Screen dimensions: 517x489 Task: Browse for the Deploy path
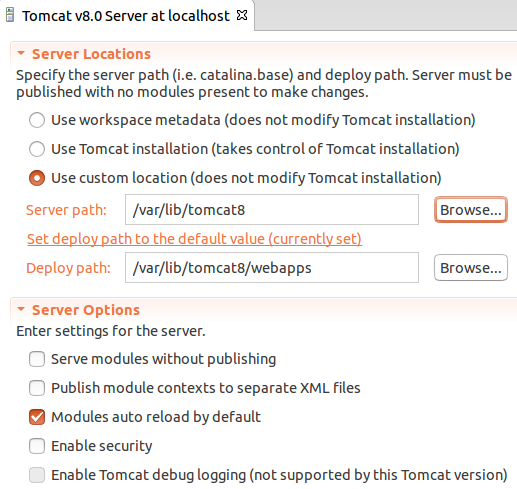click(x=471, y=268)
